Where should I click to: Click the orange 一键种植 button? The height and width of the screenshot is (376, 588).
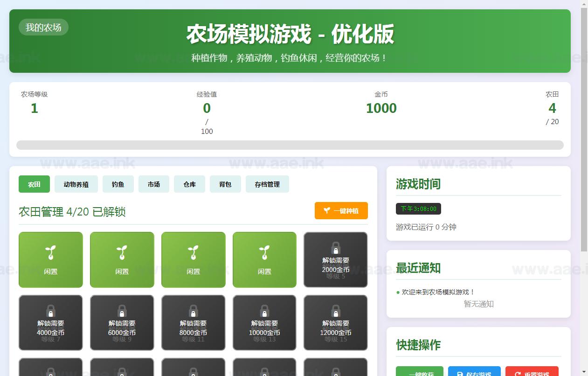341,210
